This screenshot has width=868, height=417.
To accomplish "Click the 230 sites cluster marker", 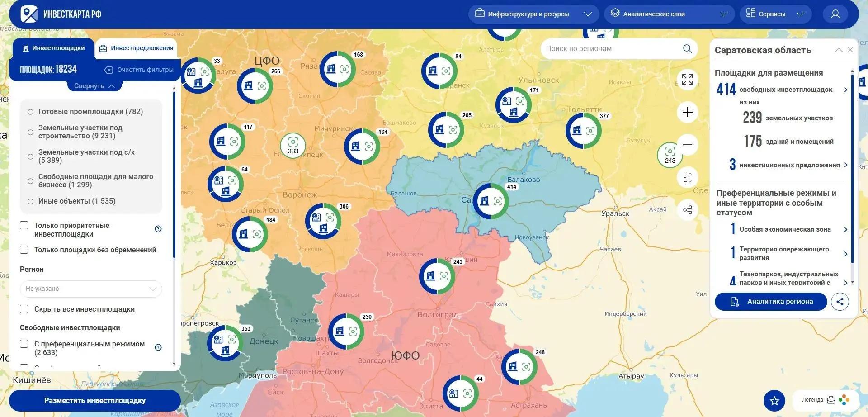I will click(x=346, y=331).
